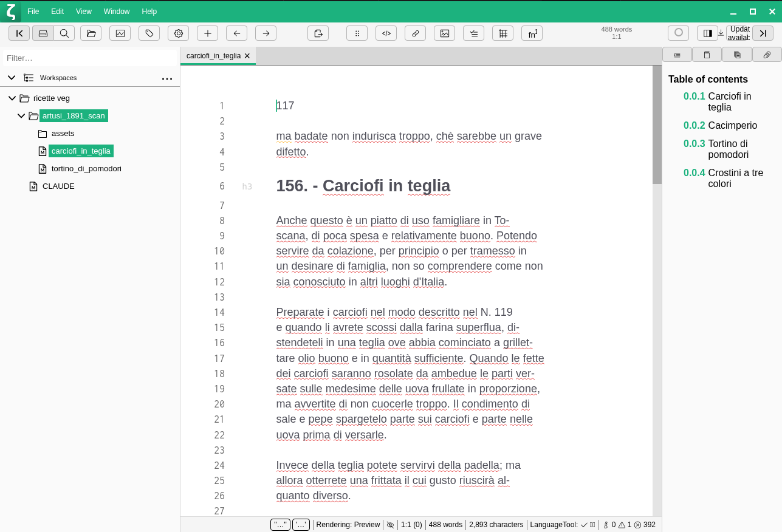
Task: Open a workspace folder from toolbar
Action: (x=91, y=33)
